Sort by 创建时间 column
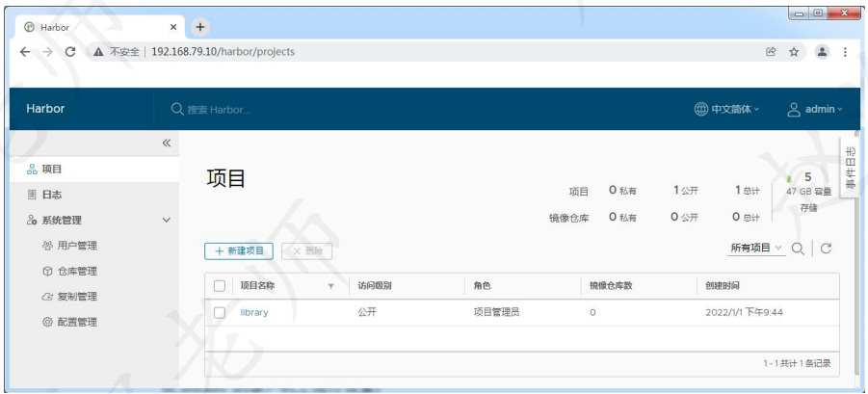868x394 pixels. point(723,285)
